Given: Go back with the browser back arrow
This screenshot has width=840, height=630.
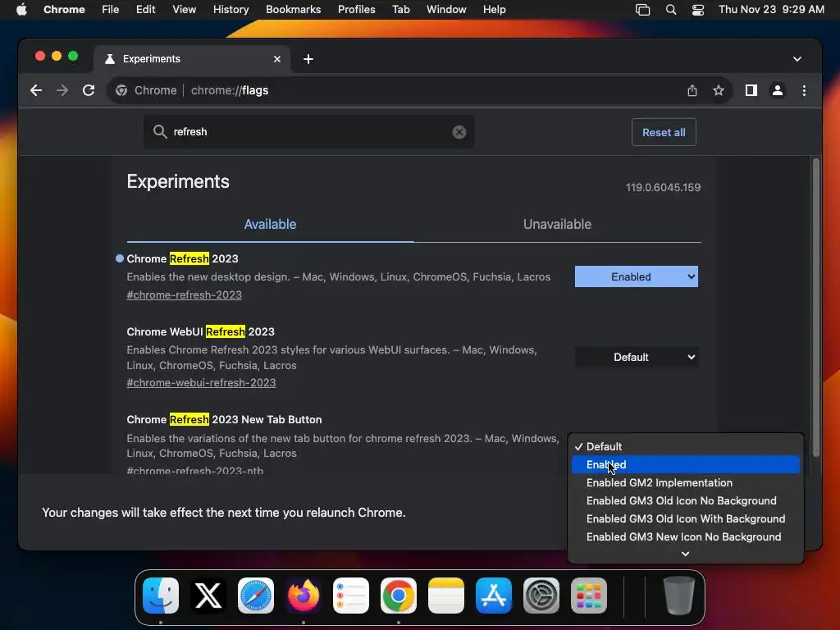Looking at the screenshot, I should coord(36,90).
